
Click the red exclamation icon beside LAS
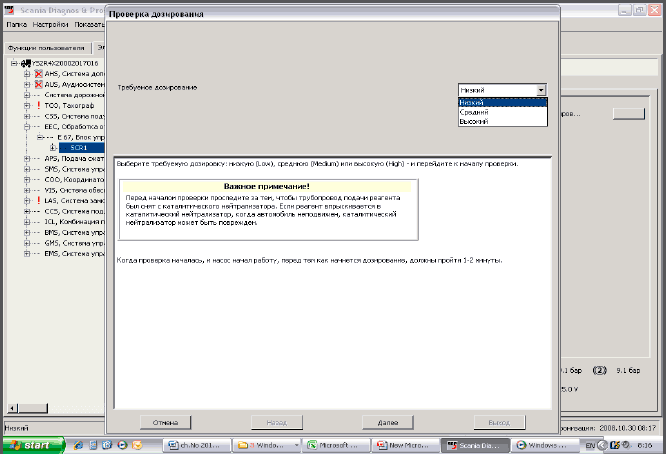[39, 200]
